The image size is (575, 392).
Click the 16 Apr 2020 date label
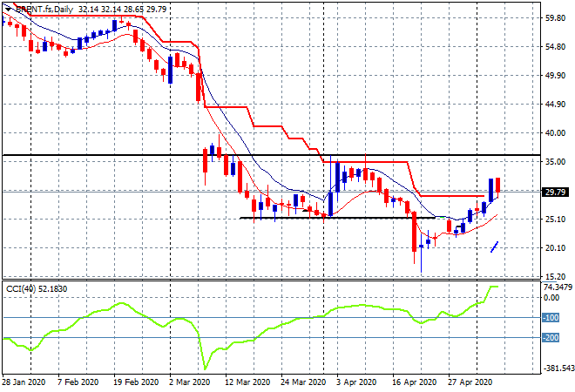tap(414, 382)
